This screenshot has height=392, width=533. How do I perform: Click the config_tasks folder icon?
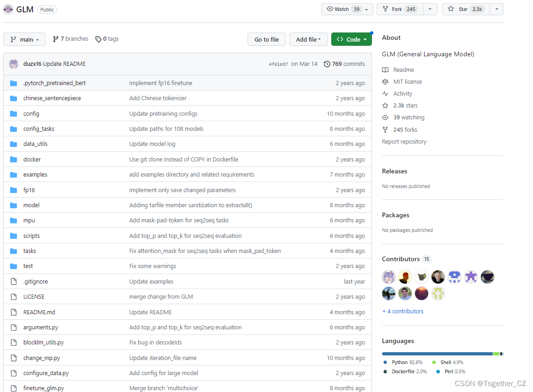[x=14, y=129]
